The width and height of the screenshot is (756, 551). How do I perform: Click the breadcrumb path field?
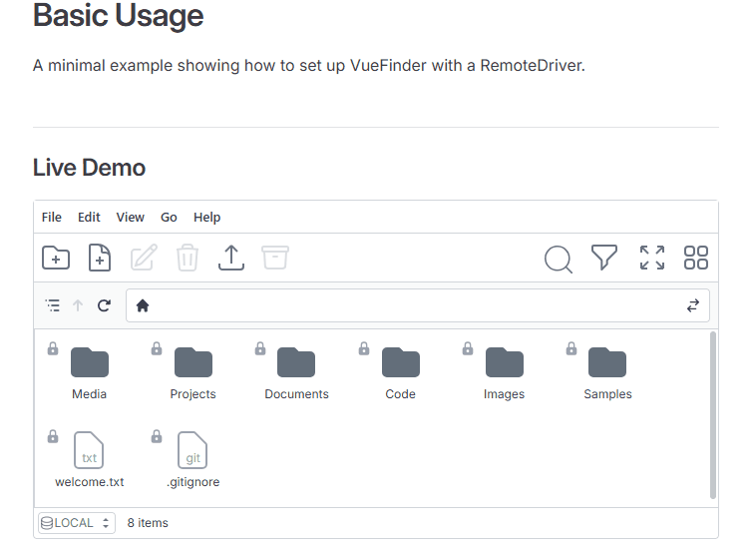coord(418,305)
